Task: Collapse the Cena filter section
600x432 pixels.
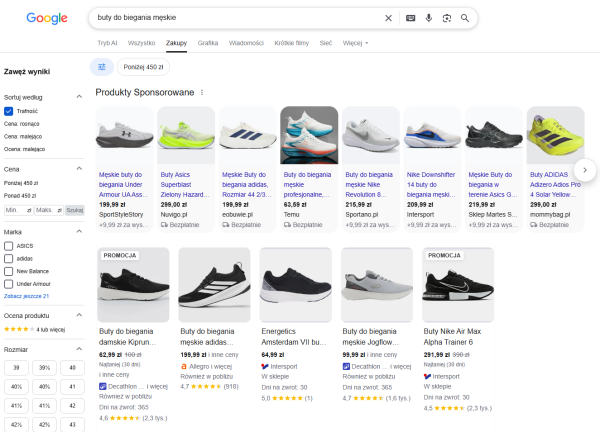Action: pyautogui.click(x=79, y=169)
